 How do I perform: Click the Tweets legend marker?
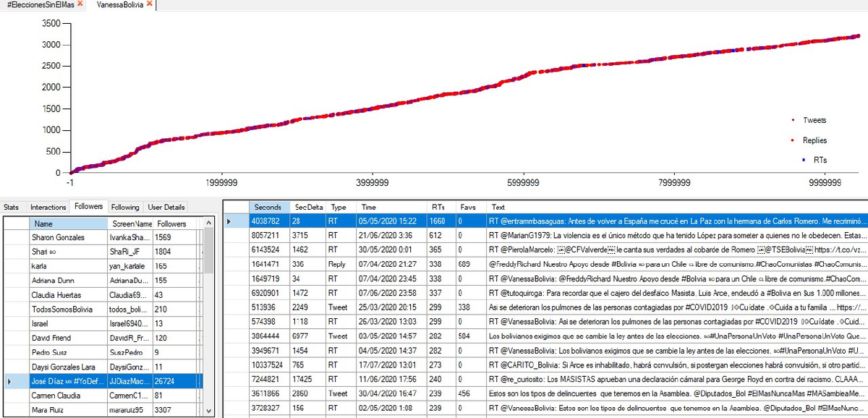(793, 121)
